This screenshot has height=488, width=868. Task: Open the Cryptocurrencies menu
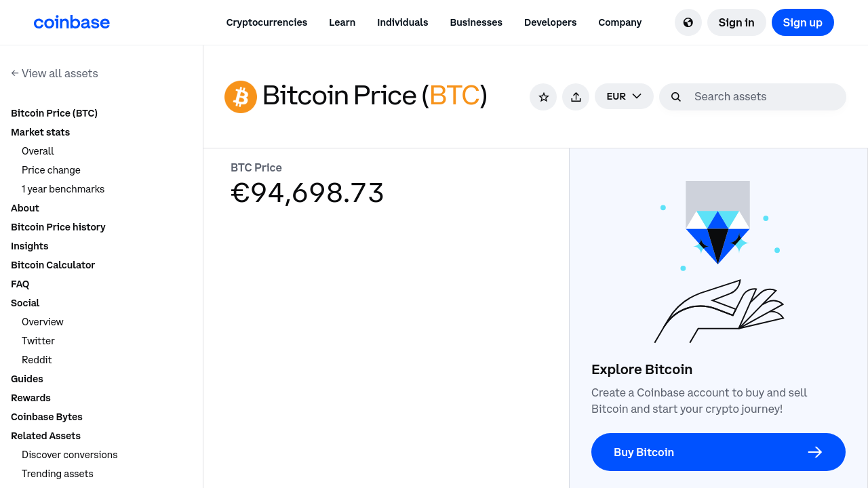coord(267,22)
